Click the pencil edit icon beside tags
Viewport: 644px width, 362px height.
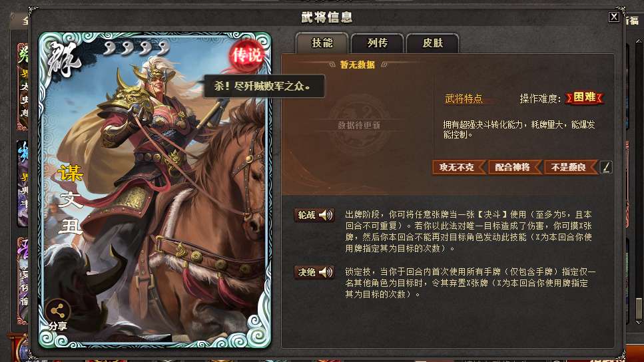click(x=606, y=167)
